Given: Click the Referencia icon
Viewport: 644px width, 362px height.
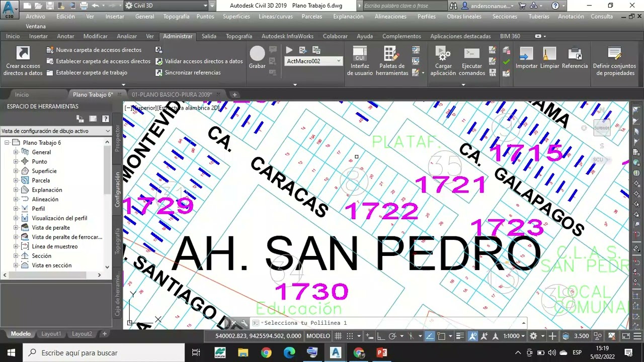Looking at the screenshot, I should 575,53.
